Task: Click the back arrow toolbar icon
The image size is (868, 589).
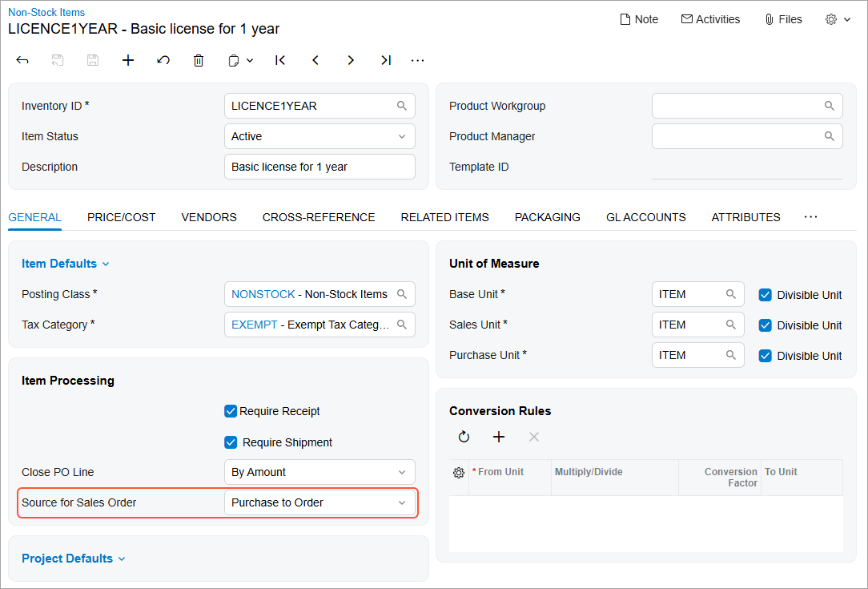Action: (x=22, y=60)
